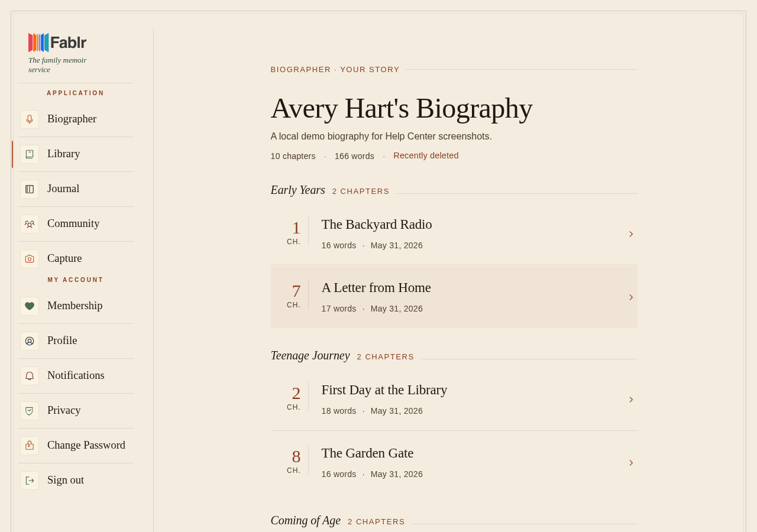Open chevron for A Letter from Home
Viewport: 757px width, 532px height.
click(x=631, y=297)
